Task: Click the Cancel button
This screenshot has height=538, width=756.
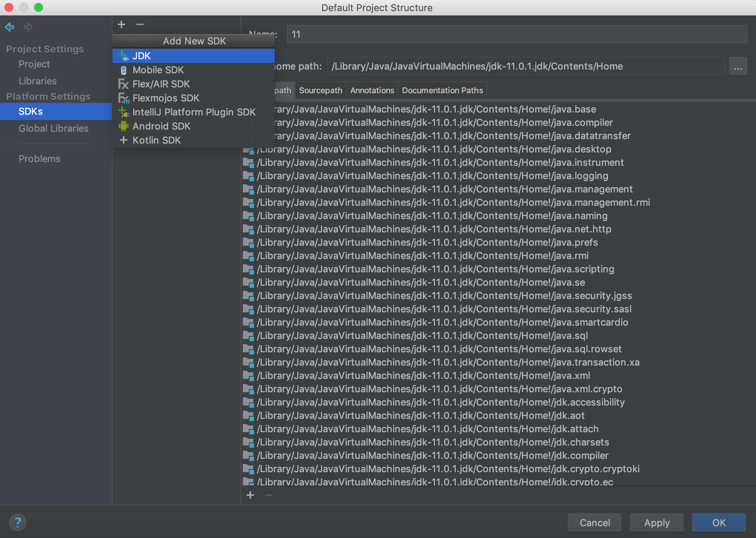Action: pyautogui.click(x=595, y=522)
